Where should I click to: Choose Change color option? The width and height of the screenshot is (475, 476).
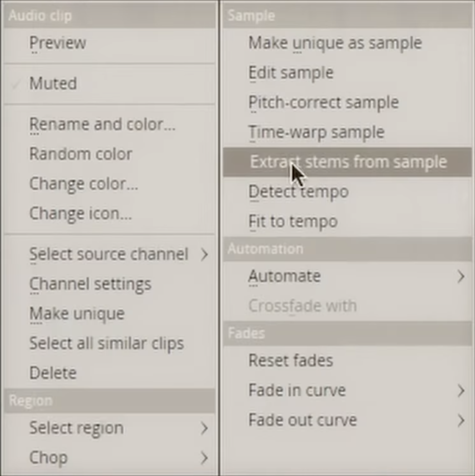coord(84,184)
